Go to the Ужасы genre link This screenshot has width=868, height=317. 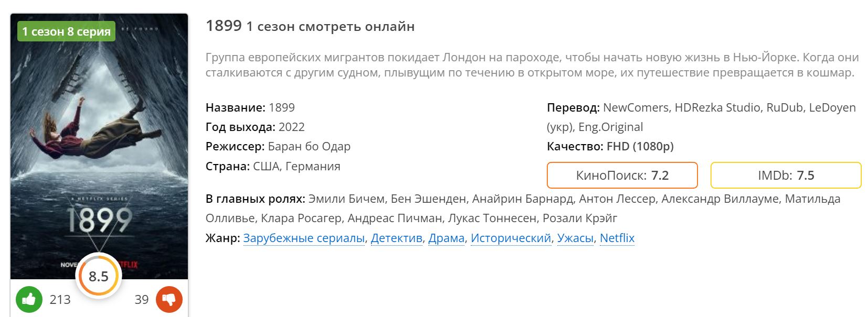click(x=575, y=238)
